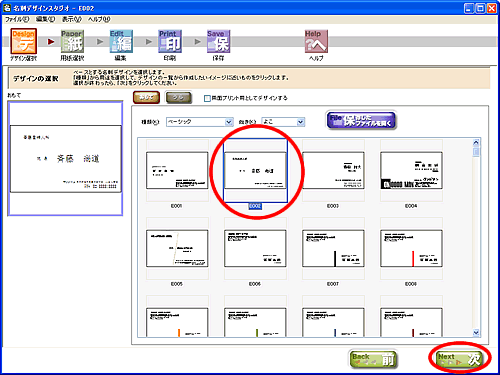500x375 pixels.
Task: Open the Print step icon
Action: (170, 41)
